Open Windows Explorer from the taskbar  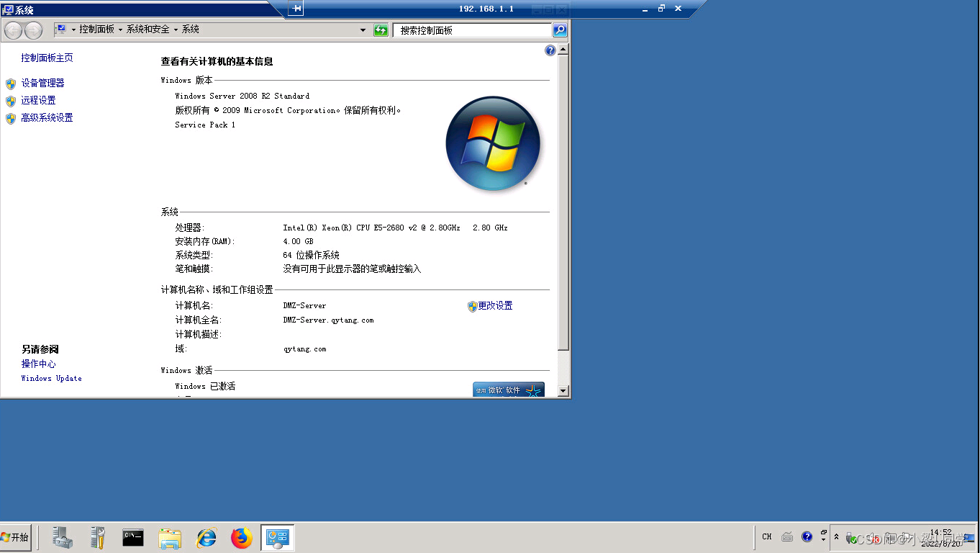coord(170,538)
